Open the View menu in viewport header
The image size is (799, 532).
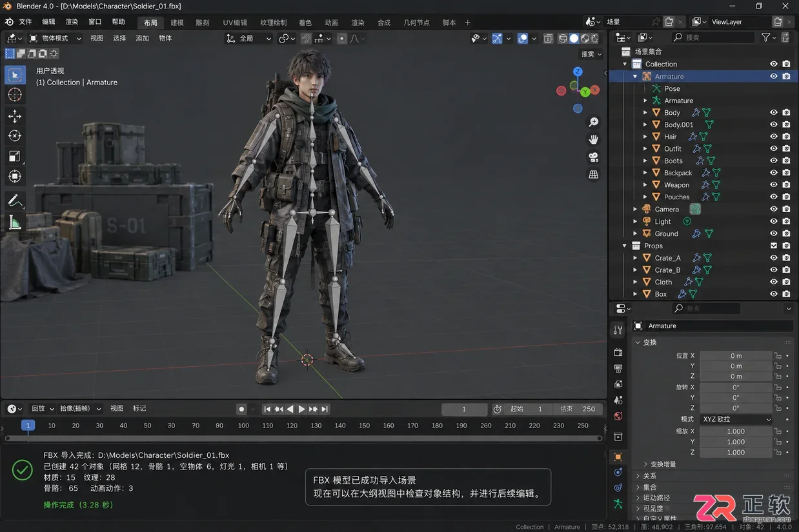pyautogui.click(x=97, y=38)
